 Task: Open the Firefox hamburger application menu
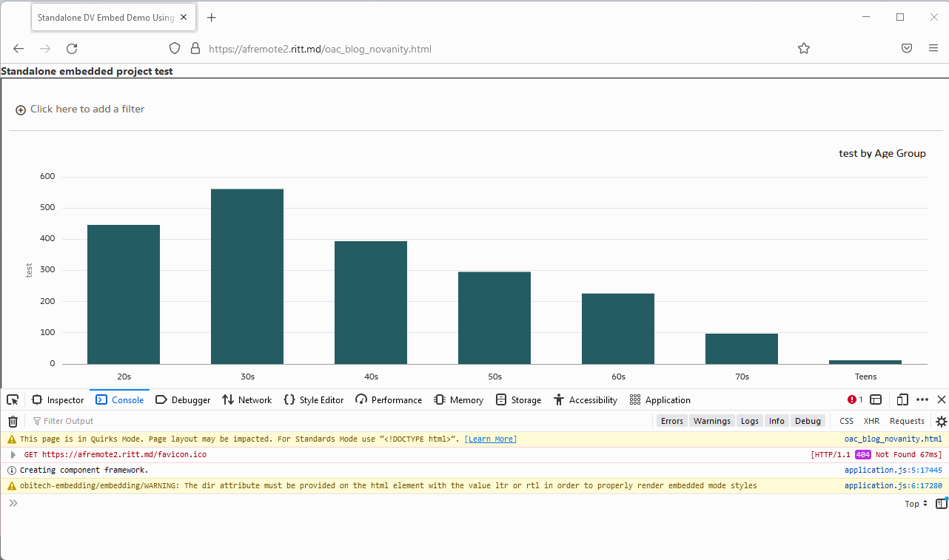[933, 49]
